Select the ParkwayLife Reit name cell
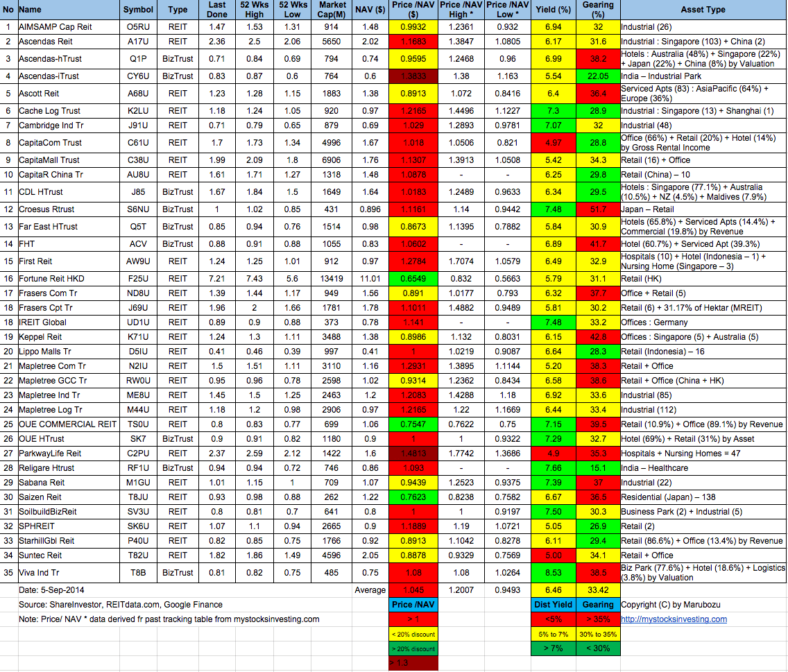Viewport: 788px width, 672px height. (x=69, y=454)
